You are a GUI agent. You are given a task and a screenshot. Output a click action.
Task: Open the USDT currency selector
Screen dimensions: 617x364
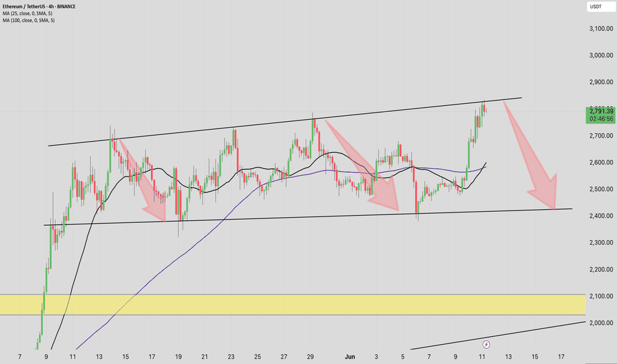601,7
